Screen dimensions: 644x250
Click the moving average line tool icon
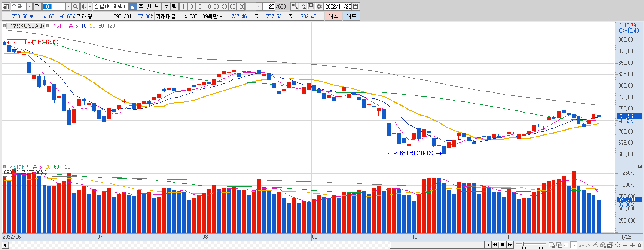581,245
